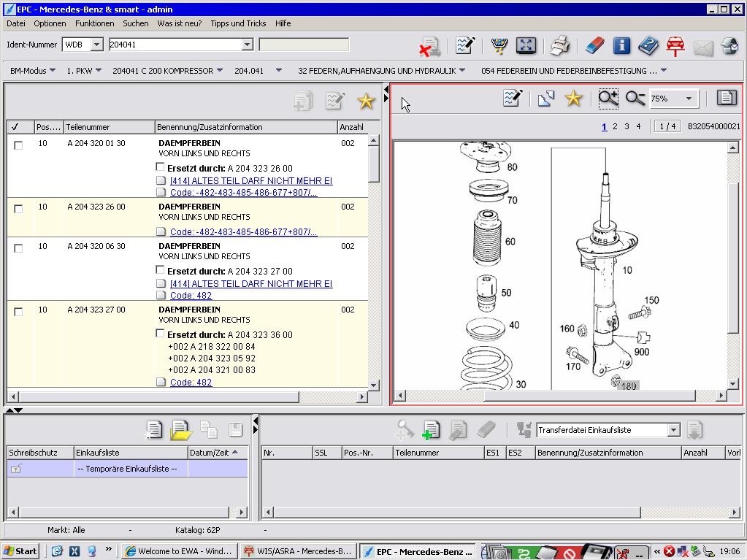Open the 'Was ist neu?' menu
Image resolution: width=747 pixels, height=560 pixels.
pos(179,23)
